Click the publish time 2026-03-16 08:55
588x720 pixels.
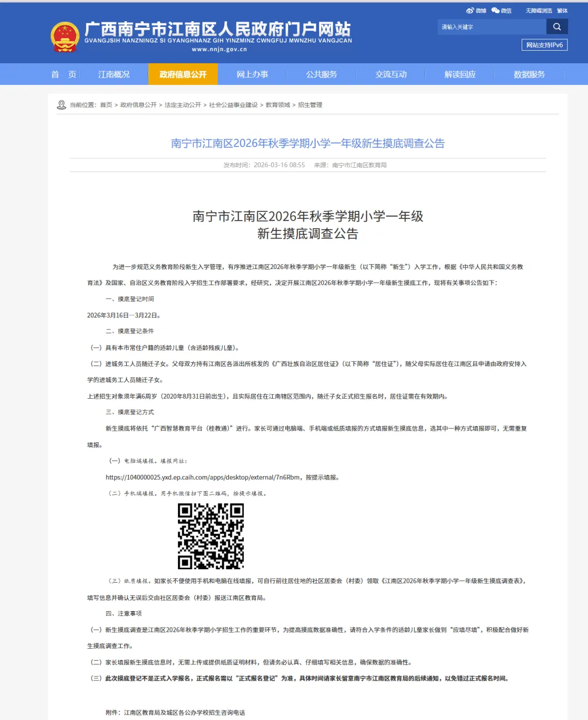(x=279, y=165)
